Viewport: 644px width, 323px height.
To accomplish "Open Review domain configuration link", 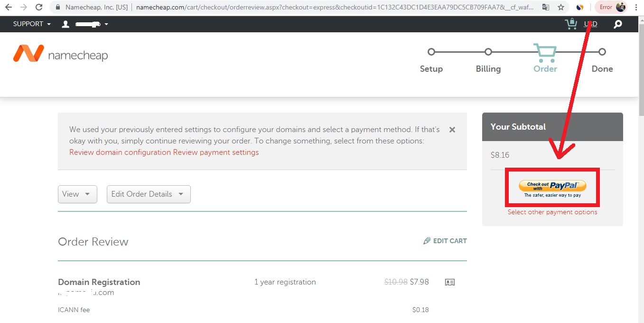I will point(120,152).
